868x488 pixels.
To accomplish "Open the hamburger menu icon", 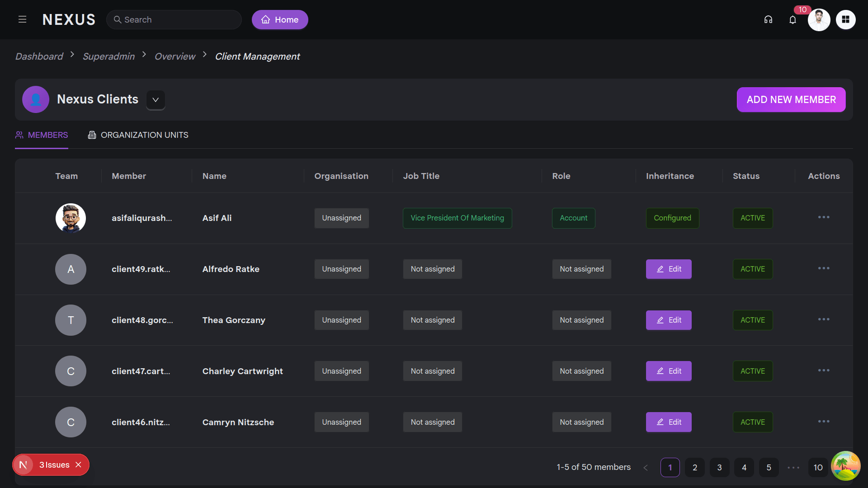I will (22, 19).
